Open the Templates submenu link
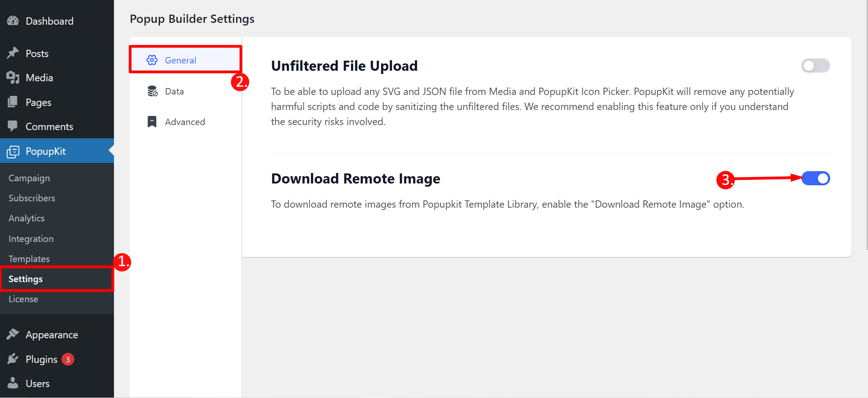 pyautogui.click(x=29, y=259)
